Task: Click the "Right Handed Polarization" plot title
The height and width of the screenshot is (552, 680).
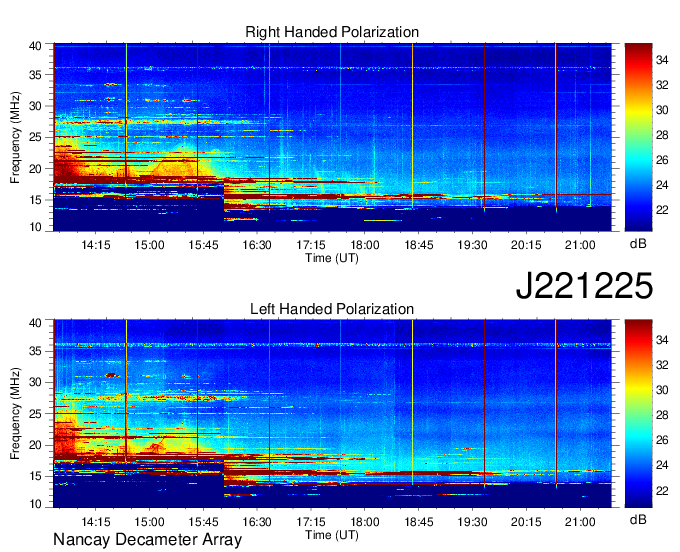Action: 332,32
